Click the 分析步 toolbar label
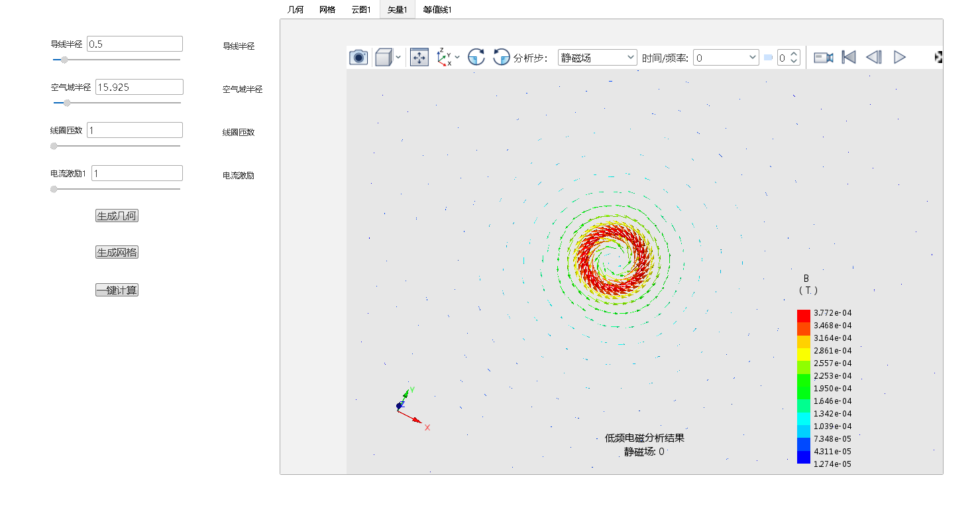The image size is (980, 514). pos(530,58)
